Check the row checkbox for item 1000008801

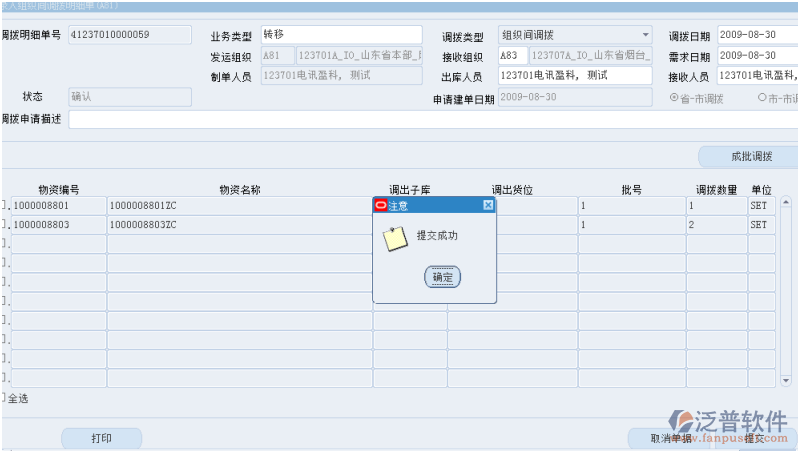pos(3,206)
